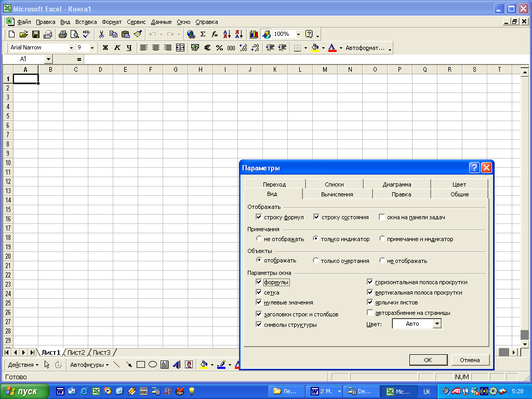This screenshot has width=532, height=399.
Task: Increase decimal places icon
Action: click(x=243, y=48)
